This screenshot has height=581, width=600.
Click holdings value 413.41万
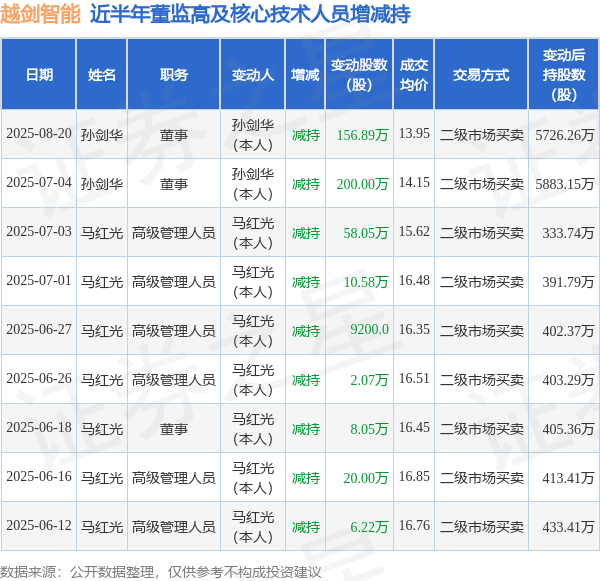(568, 478)
